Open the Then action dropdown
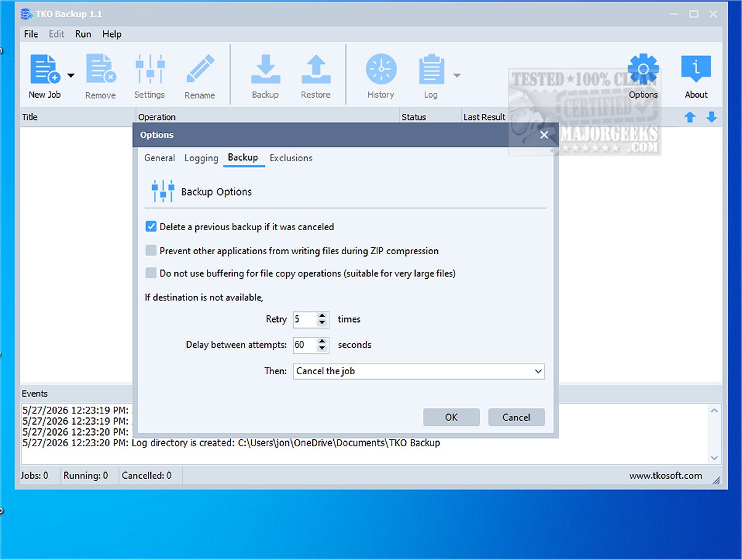The height and width of the screenshot is (560, 742). pyautogui.click(x=419, y=371)
